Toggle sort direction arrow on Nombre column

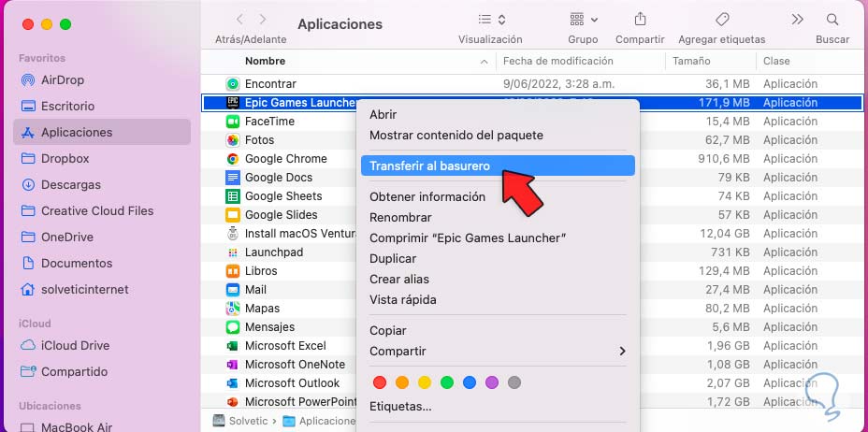point(485,62)
